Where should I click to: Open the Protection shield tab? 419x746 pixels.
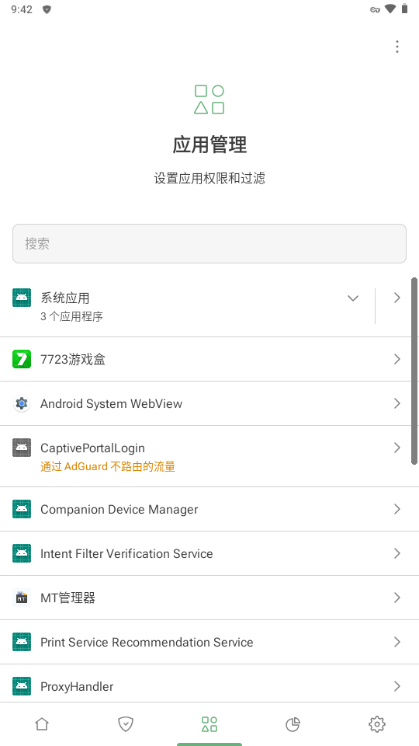[126, 724]
